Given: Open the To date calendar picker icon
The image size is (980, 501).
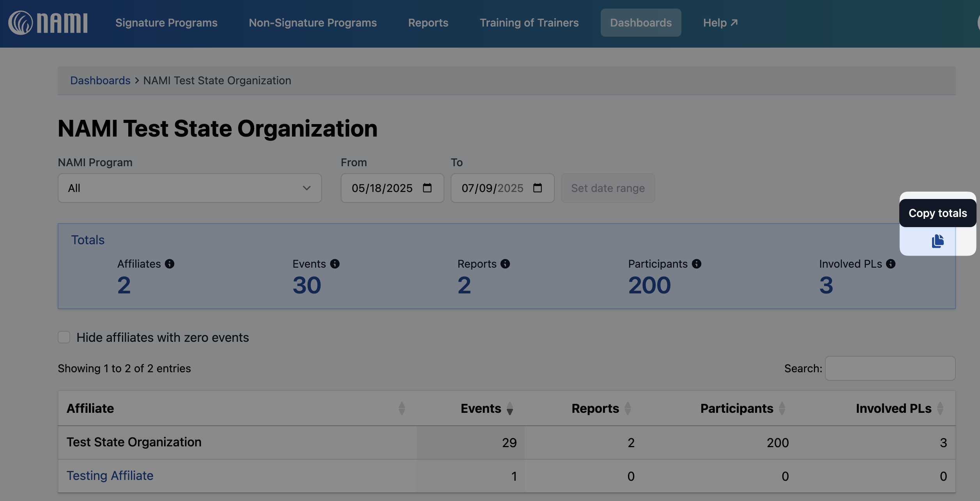Looking at the screenshot, I should [538, 188].
